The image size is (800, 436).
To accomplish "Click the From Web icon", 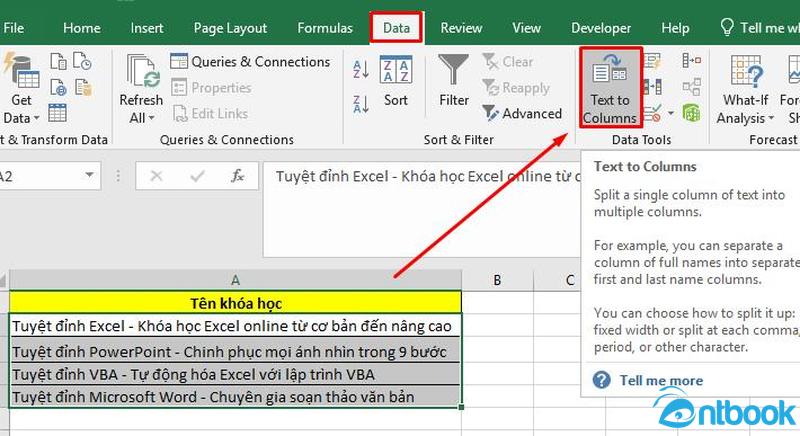I will (x=58, y=87).
